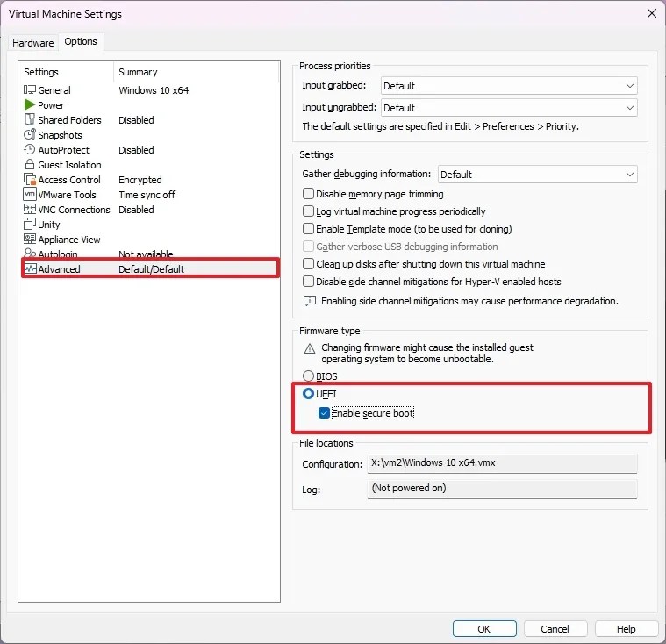Image resolution: width=666 pixels, height=644 pixels.
Task: Select the BIOS firmware radio button
Action: 308,376
